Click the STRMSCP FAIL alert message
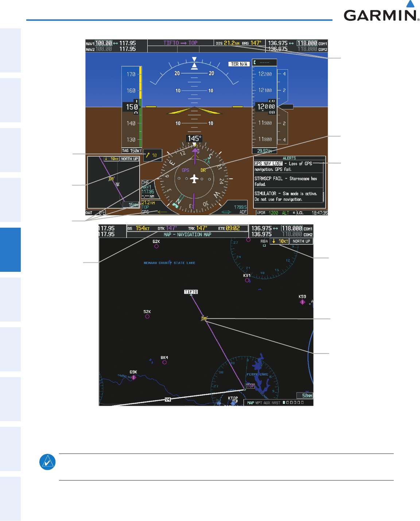Screen dimensions: 420x521 click(286, 181)
